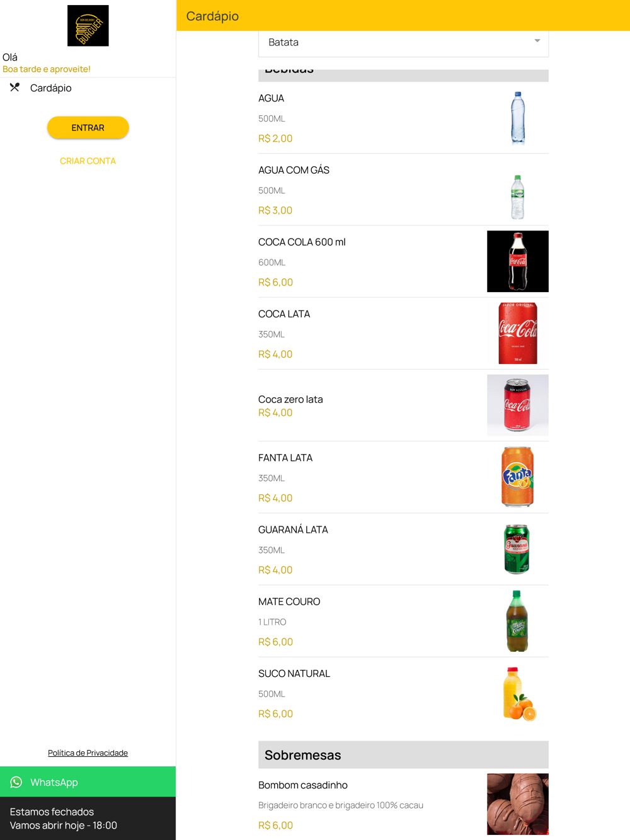Click the CRIAR CONTA link
This screenshot has height=840, width=630.
[x=88, y=161]
